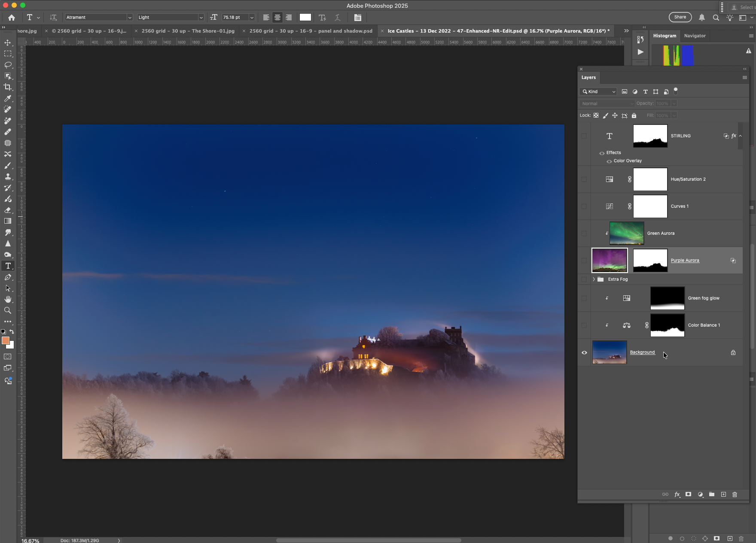Viewport: 756px width, 543px height.
Task: Click the Layers panel tab
Action: point(588,78)
